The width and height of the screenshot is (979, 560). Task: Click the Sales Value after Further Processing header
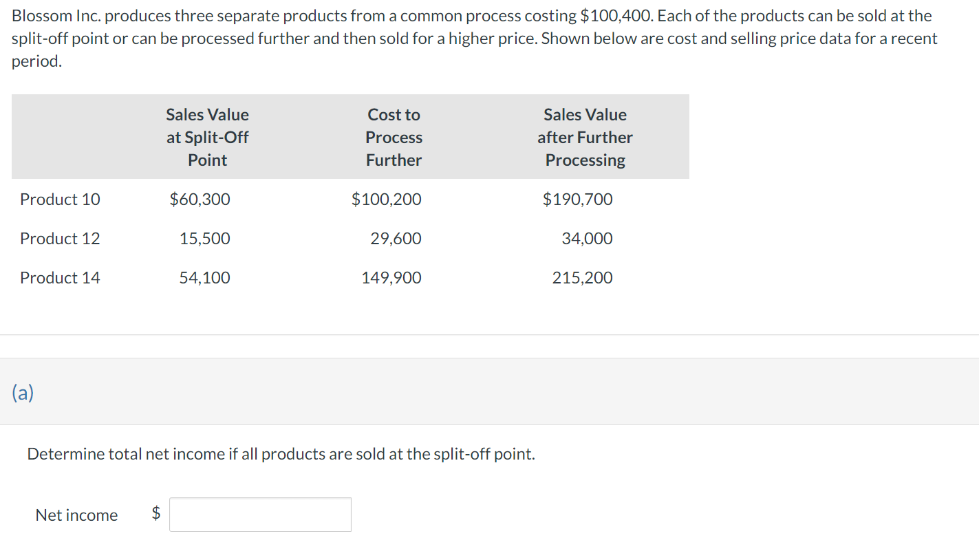585,137
